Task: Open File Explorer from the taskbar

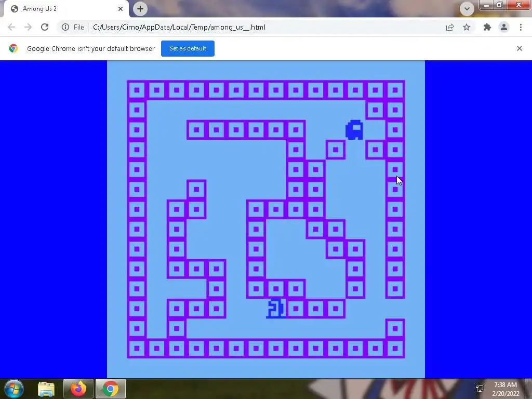Action: click(46, 389)
